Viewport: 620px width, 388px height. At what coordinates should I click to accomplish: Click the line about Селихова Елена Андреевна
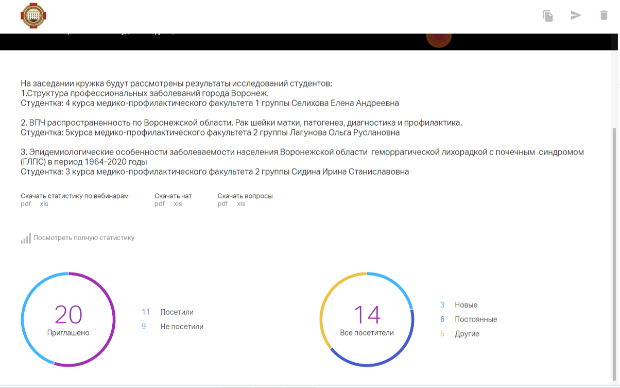click(210, 103)
